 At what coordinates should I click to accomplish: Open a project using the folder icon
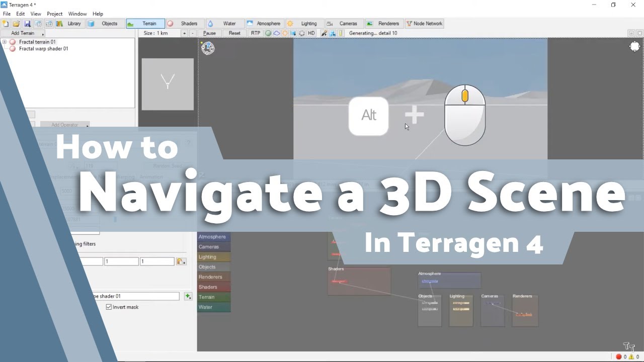click(16, 24)
